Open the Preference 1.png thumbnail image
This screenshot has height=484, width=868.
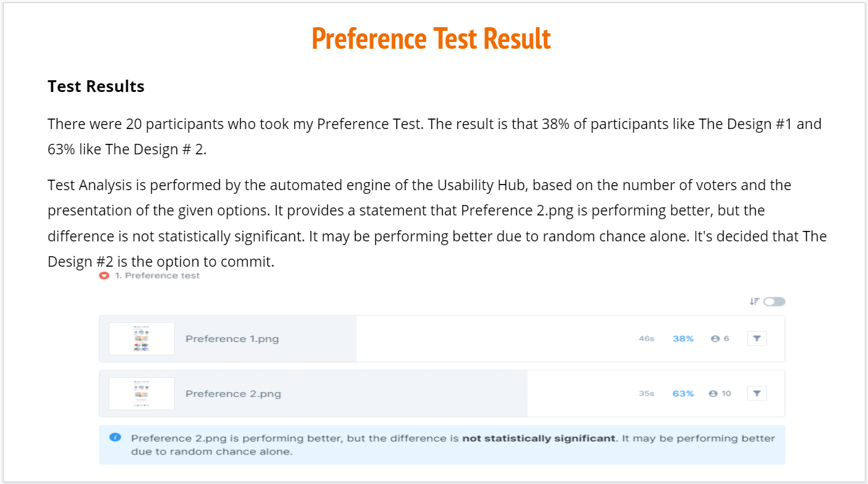pos(141,338)
